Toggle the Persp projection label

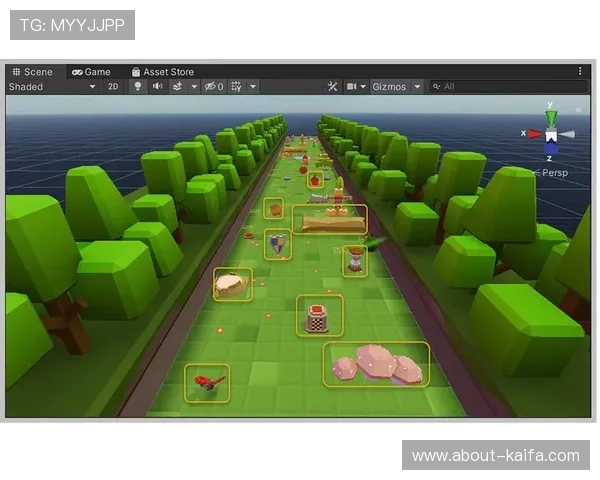[x=554, y=172]
